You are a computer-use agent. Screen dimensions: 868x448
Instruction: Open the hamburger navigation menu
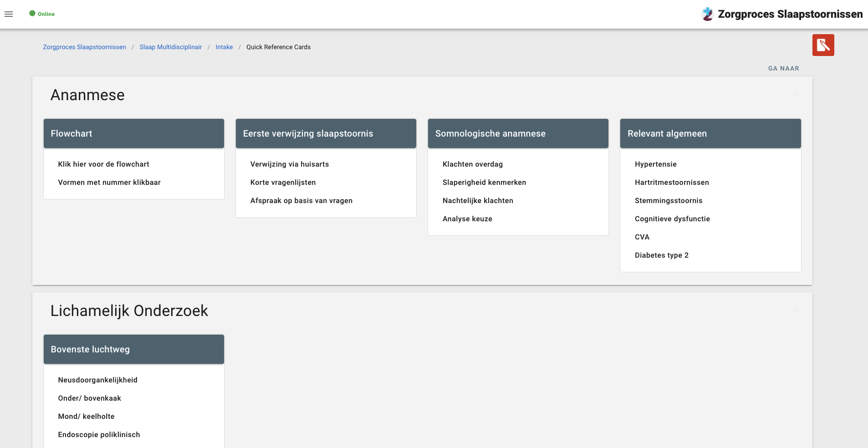pyautogui.click(x=9, y=14)
